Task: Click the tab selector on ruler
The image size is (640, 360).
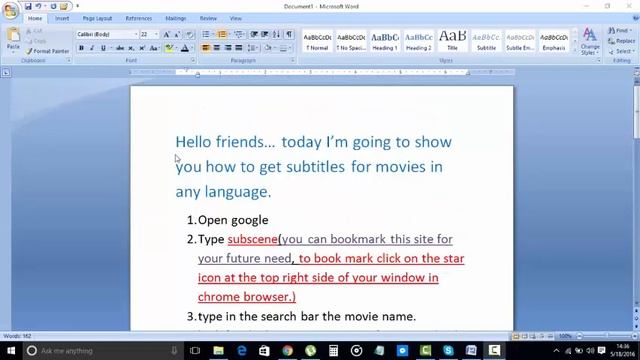Action: (x=6, y=73)
